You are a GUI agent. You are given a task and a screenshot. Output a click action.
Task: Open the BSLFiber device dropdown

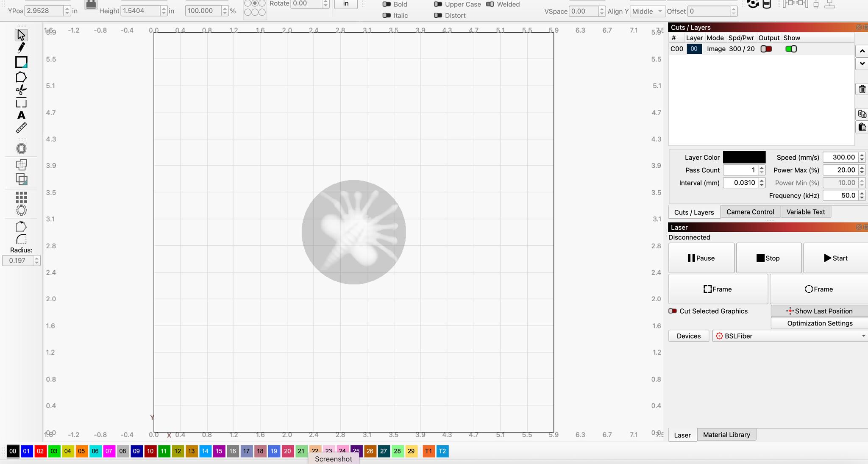790,336
